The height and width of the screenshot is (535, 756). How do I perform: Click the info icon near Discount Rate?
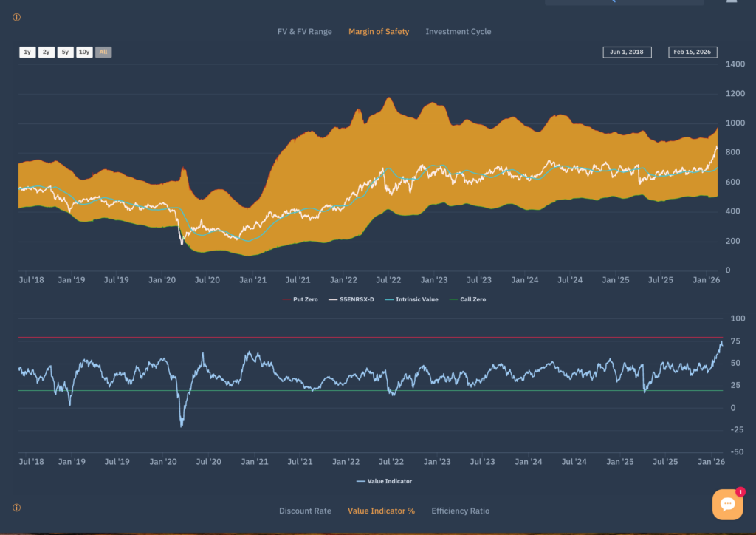pyautogui.click(x=16, y=508)
